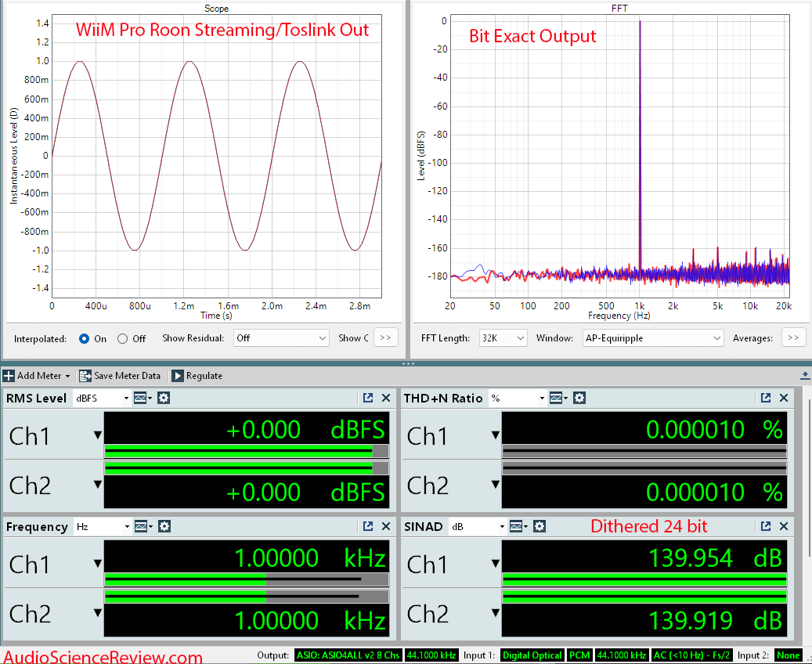
Task: Click the Add Meter plus icon
Action: pyautogui.click(x=9, y=376)
